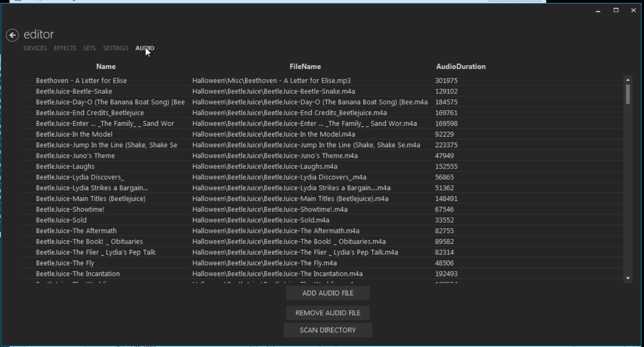Switch to the Settings tab
644x347 pixels.
click(115, 48)
